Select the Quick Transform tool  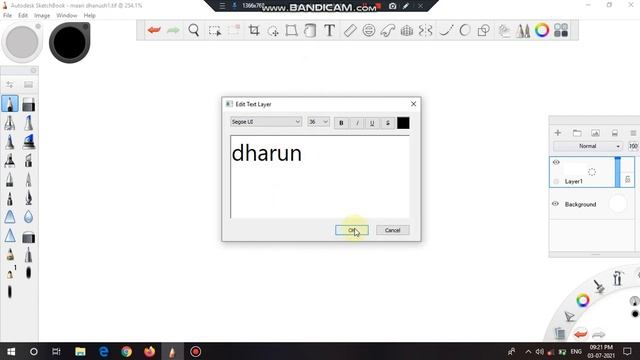[x=273, y=31]
